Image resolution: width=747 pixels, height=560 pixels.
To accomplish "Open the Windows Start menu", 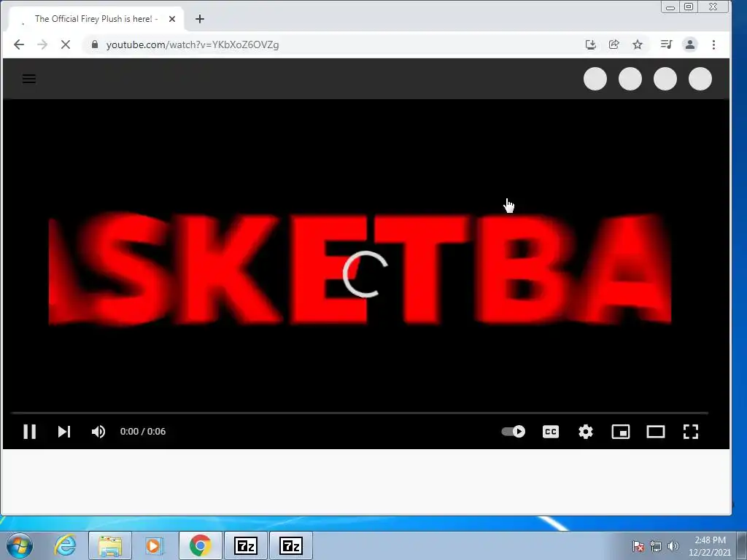I will tap(19, 545).
